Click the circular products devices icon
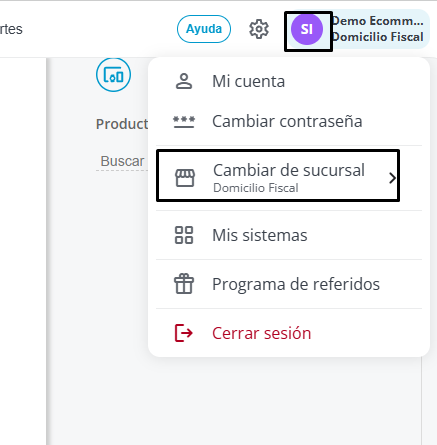 point(113,75)
